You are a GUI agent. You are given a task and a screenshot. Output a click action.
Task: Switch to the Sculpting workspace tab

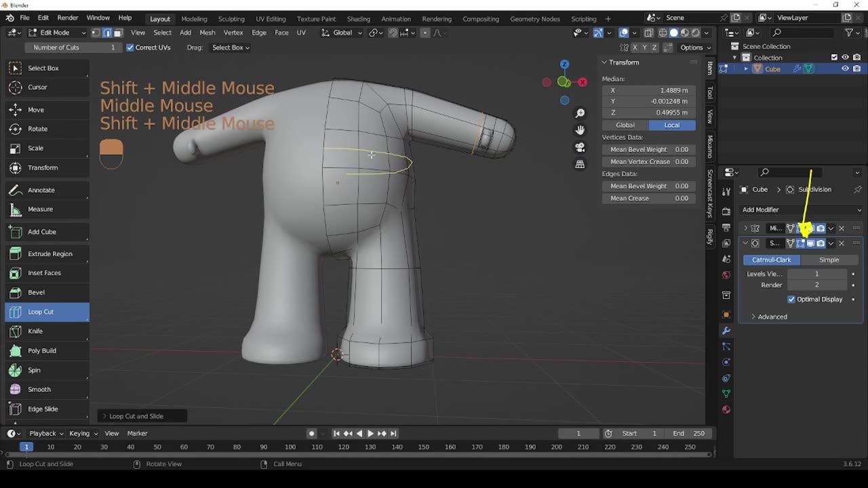pos(231,19)
